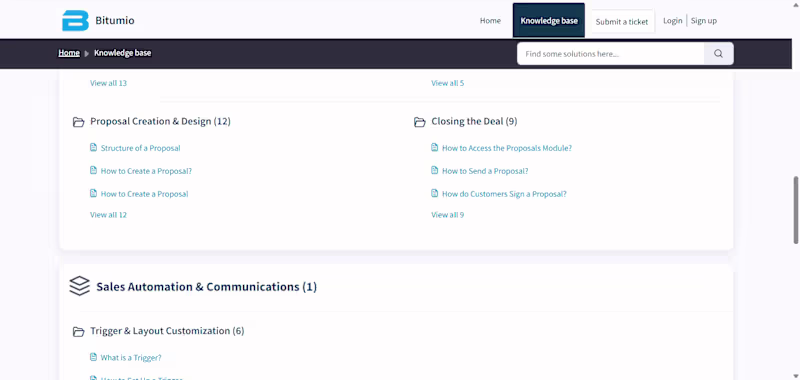Open article How to Send a Proposal?
The height and width of the screenshot is (380, 800).
pos(485,171)
